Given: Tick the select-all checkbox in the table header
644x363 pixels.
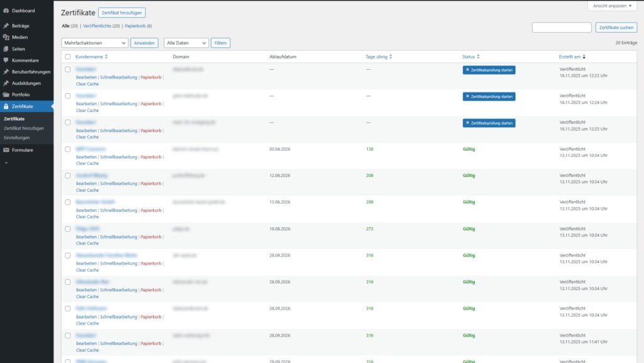Looking at the screenshot, I should tap(68, 57).
